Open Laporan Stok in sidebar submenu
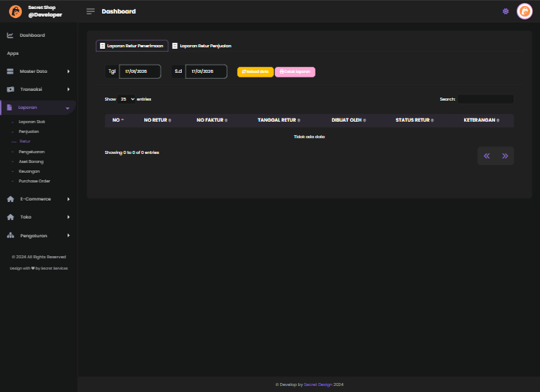 [32, 121]
